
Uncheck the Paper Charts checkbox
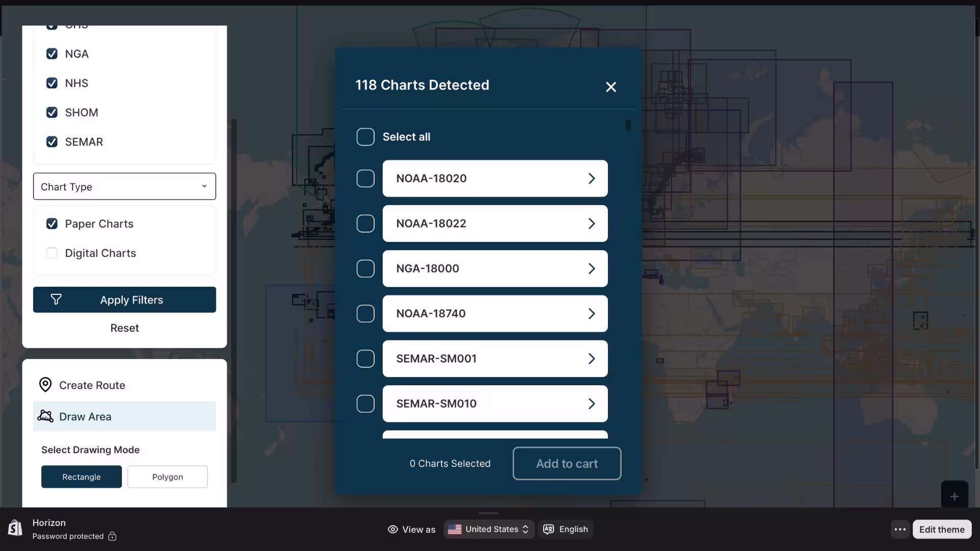[x=52, y=223]
